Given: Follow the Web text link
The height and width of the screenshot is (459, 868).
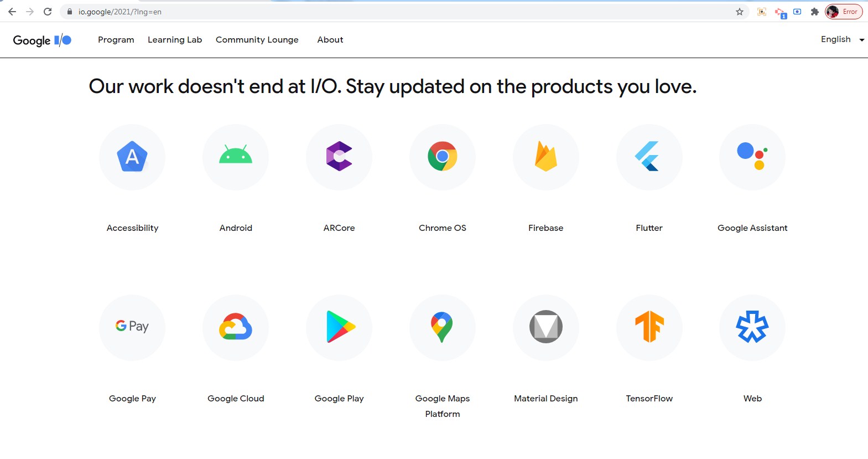Looking at the screenshot, I should pos(752,399).
